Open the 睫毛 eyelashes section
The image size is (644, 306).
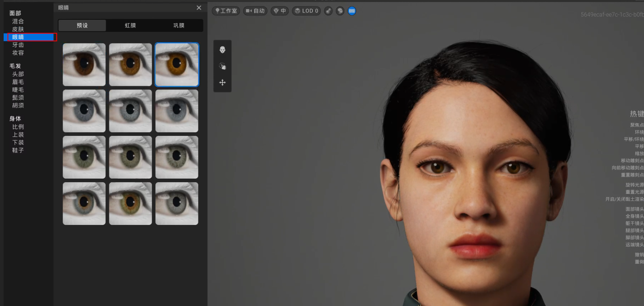pyautogui.click(x=18, y=90)
